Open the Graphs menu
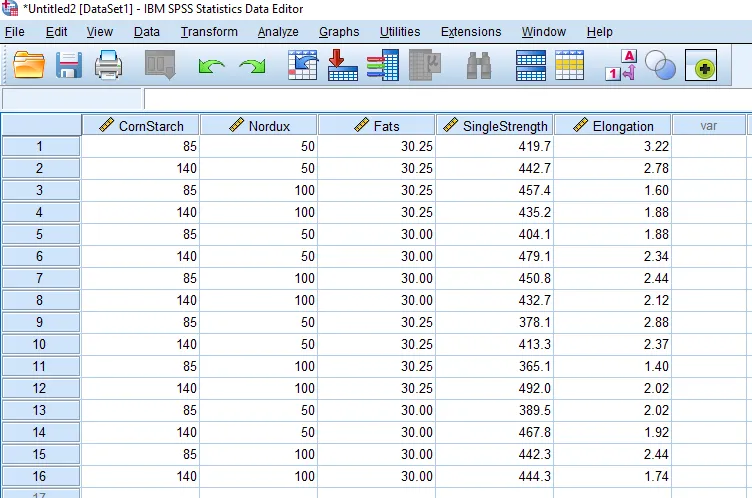The width and height of the screenshot is (752, 498). coord(339,32)
